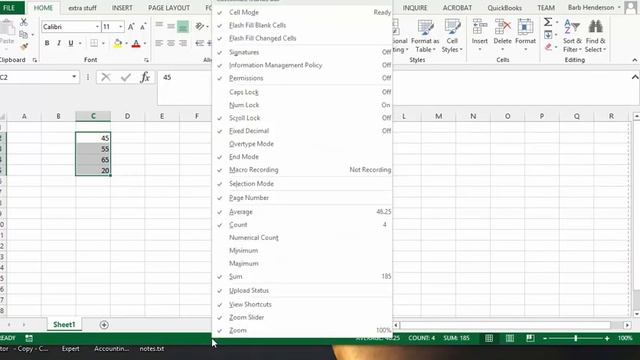640x360 pixels.
Task: Open the font name Calibri dropdown
Action: (97, 27)
